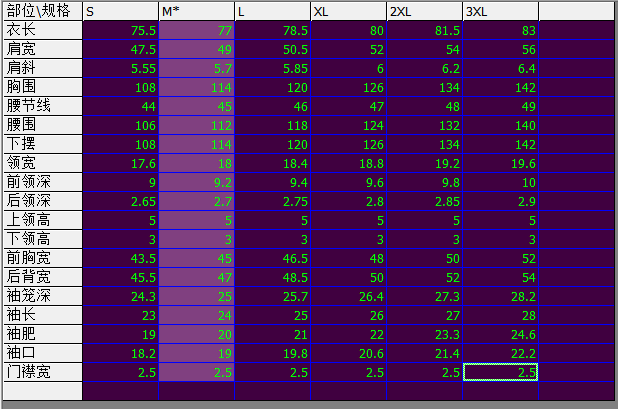618x409 pixels.
Task: Click 肩宽 2XL cell value 54
Action: click(x=425, y=49)
